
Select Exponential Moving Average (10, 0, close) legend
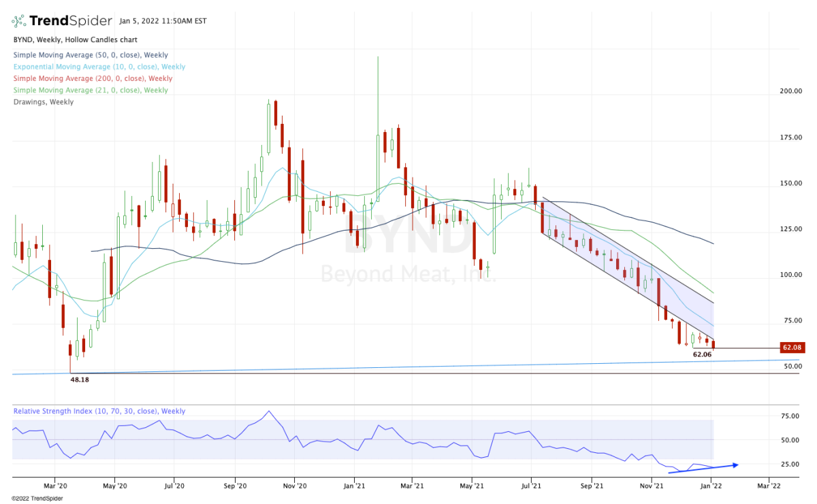[x=99, y=67]
